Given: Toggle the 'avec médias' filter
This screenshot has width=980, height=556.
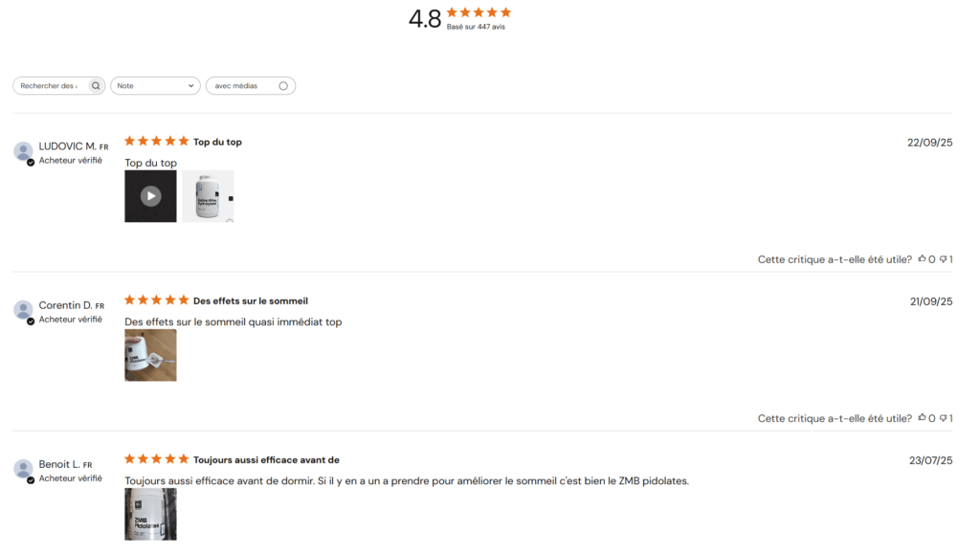Looking at the screenshot, I should point(282,86).
